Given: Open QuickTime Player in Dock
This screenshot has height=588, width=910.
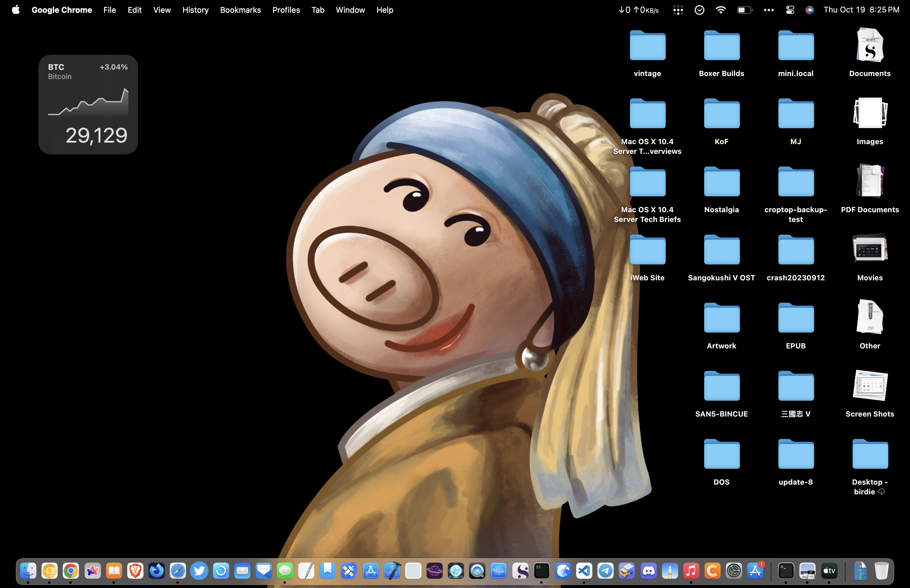Looking at the screenshot, I should pyautogui.click(x=477, y=571).
